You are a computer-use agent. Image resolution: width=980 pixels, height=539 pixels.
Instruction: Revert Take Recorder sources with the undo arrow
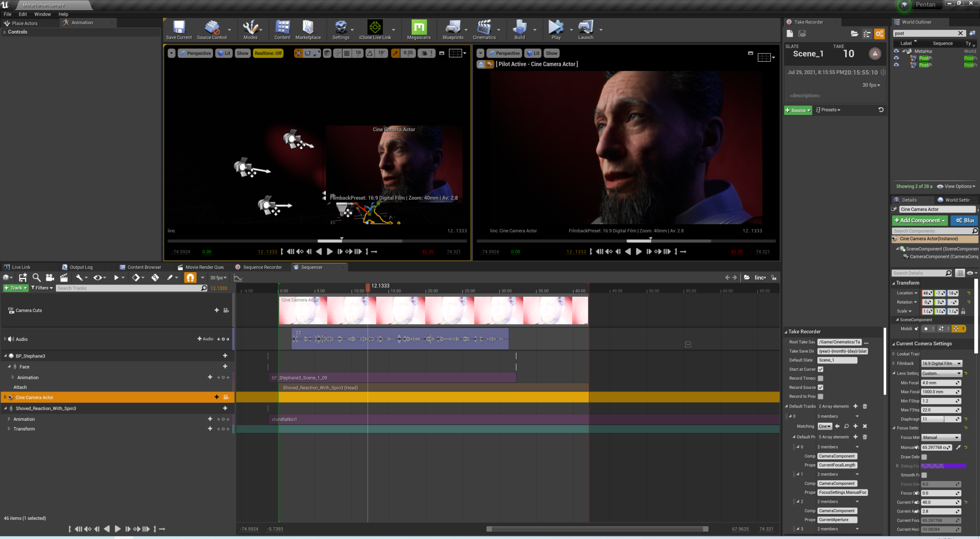pyautogui.click(x=881, y=110)
